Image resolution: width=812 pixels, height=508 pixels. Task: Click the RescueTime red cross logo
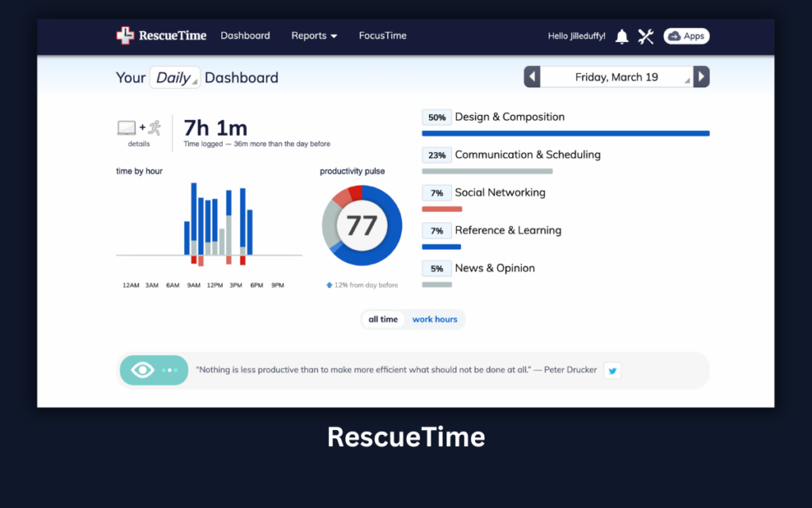click(x=124, y=36)
